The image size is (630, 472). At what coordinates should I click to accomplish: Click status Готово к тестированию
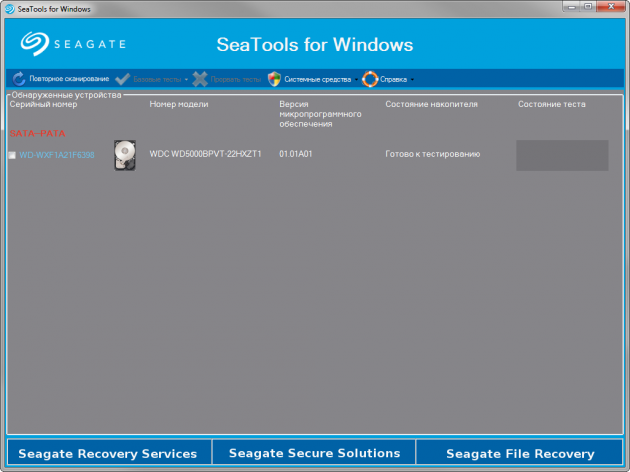coord(433,154)
